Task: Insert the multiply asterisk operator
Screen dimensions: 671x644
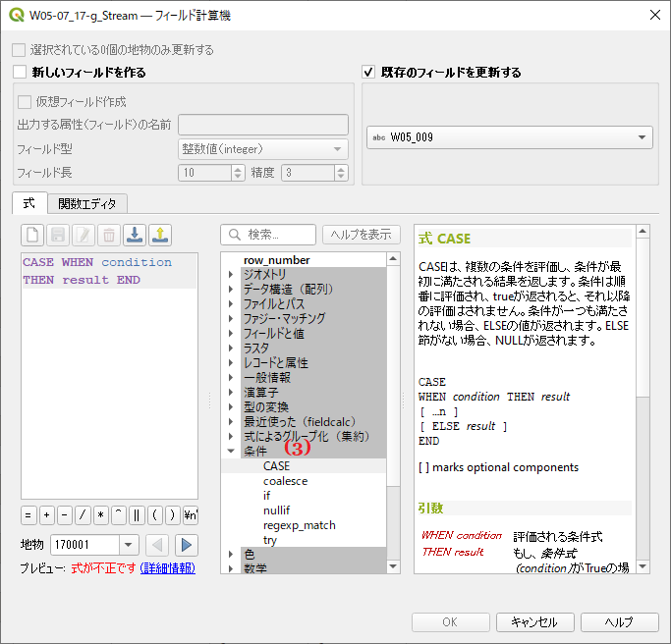Action: pos(100,515)
